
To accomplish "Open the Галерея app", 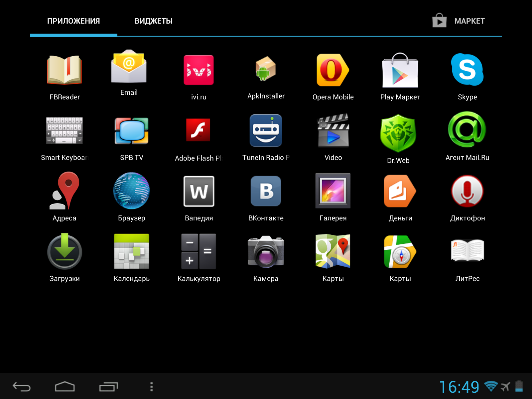I will [333, 192].
